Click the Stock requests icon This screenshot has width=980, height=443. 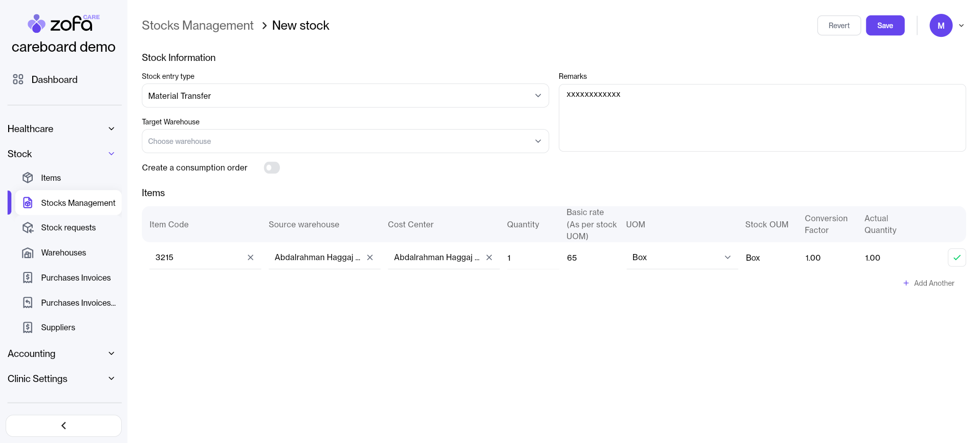coord(28,227)
